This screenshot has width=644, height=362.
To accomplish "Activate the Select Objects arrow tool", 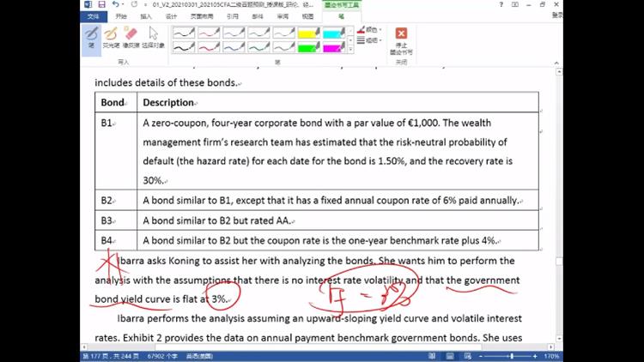I will [153, 38].
